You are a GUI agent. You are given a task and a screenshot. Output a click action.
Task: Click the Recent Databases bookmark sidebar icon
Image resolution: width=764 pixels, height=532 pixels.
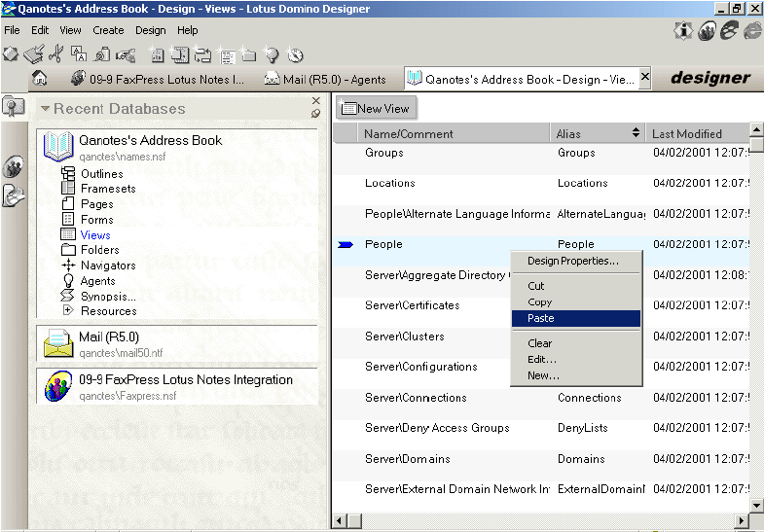click(x=14, y=106)
